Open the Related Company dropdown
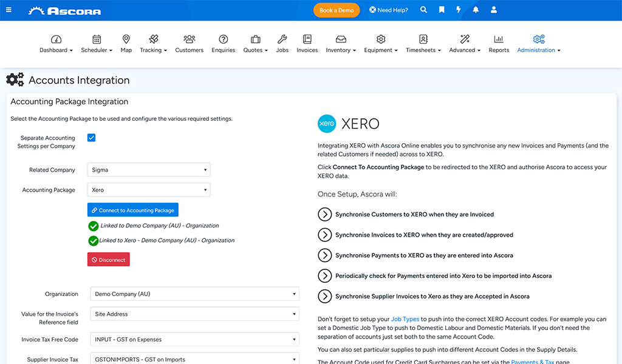 pyautogui.click(x=149, y=169)
